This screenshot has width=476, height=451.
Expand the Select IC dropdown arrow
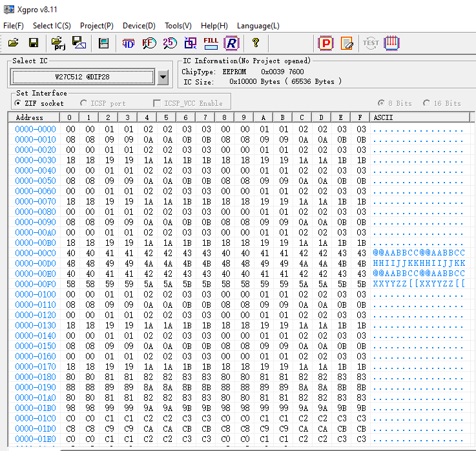tap(163, 77)
